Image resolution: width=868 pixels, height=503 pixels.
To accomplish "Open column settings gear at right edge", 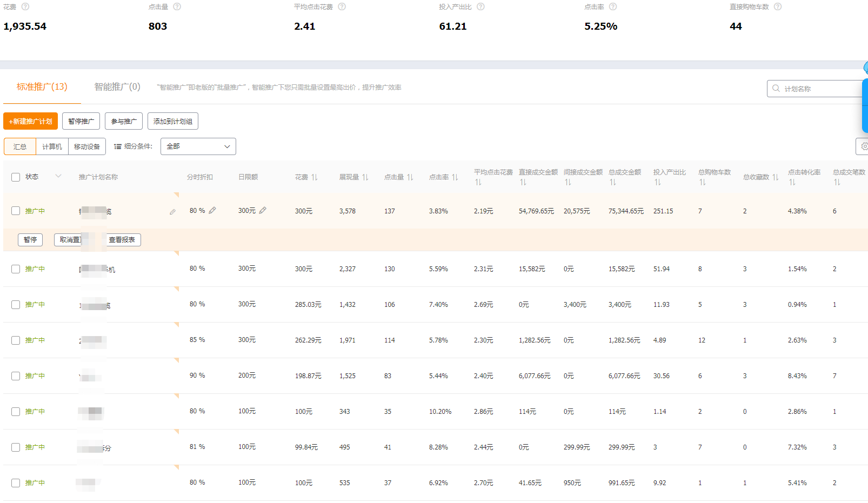I will coord(864,146).
